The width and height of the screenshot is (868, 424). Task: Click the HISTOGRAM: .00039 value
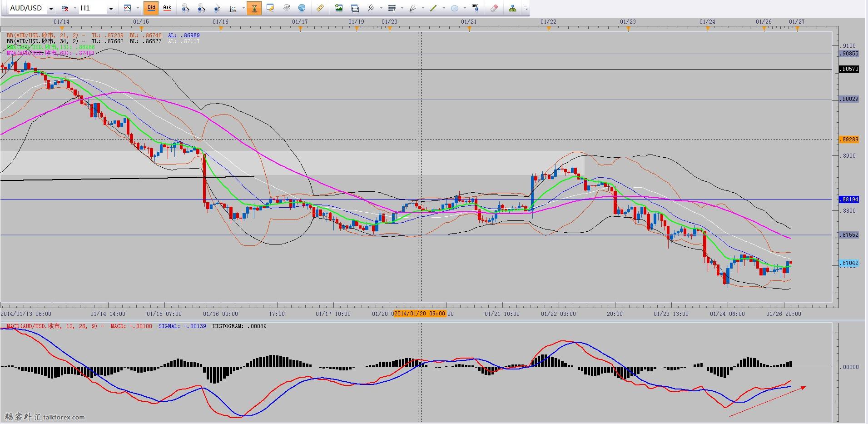click(x=239, y=326)
